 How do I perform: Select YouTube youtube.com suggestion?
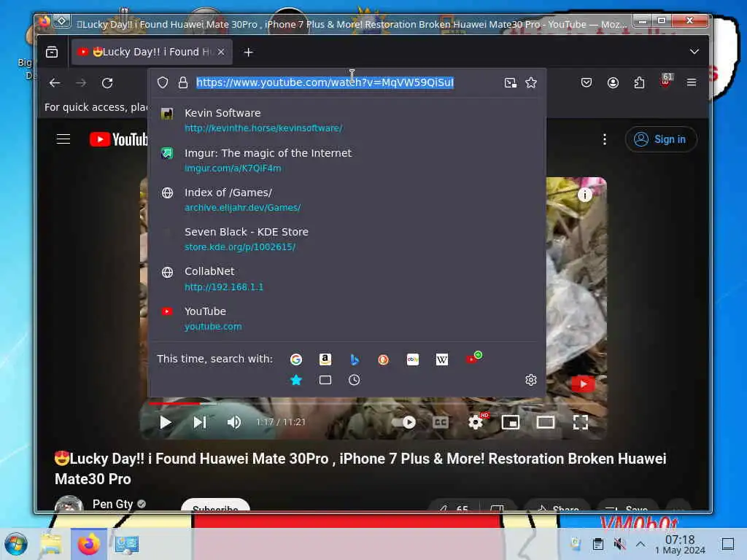347,319
